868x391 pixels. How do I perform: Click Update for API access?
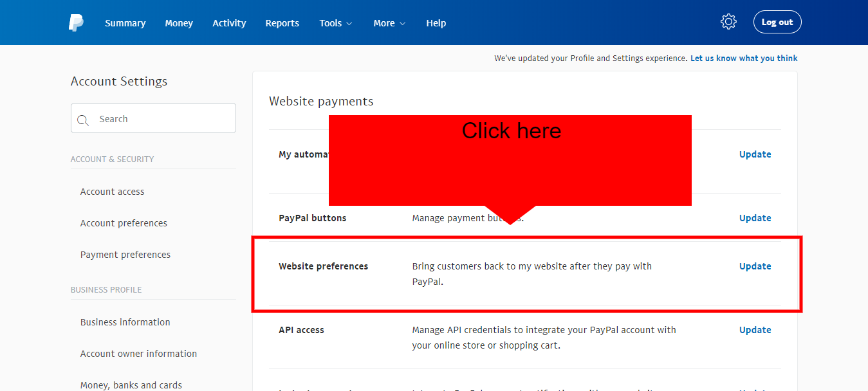(x=755, y=330)
